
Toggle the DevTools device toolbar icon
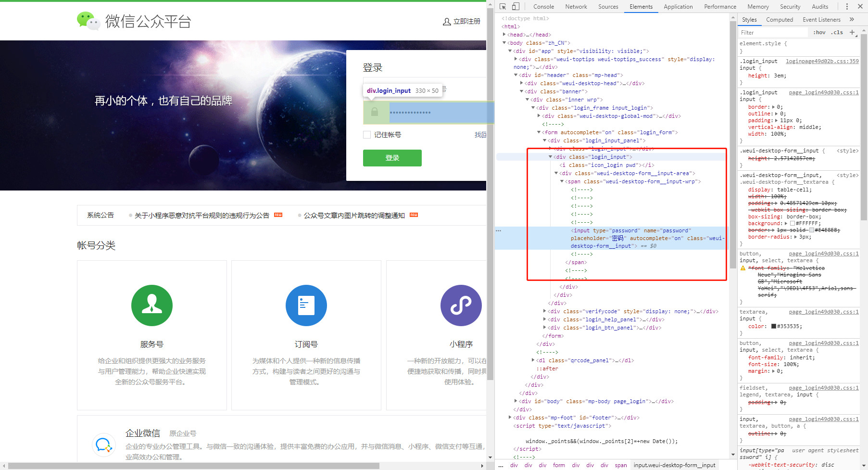516,6
